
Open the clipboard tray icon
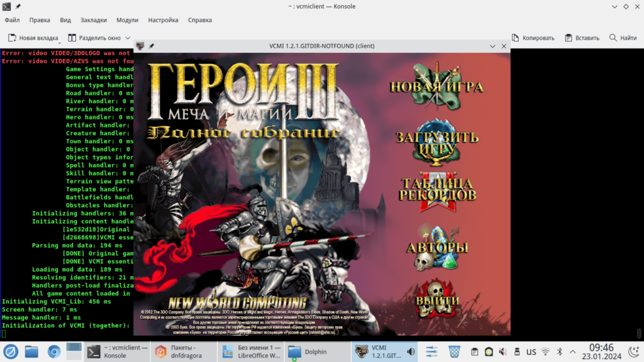click(x=474, y=352)
